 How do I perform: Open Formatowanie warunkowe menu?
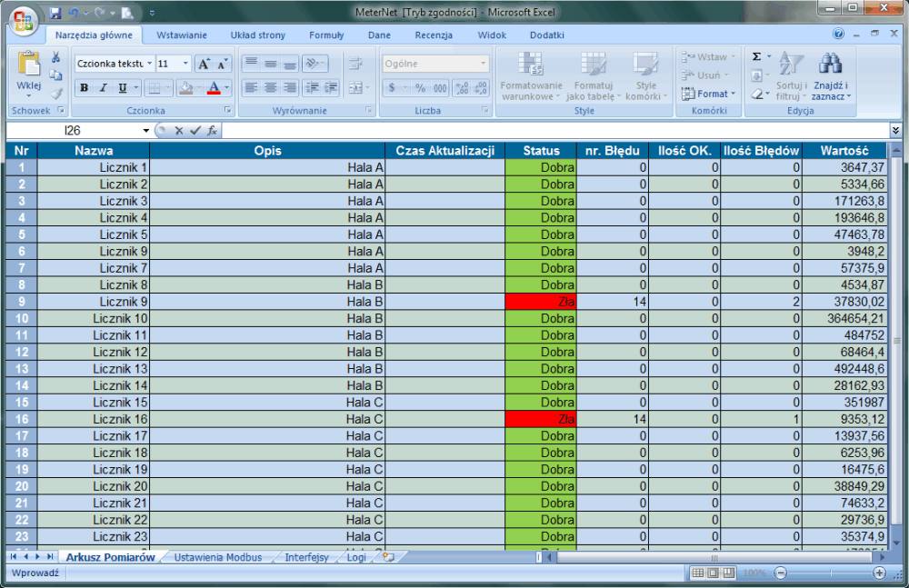pyautogui.click(x=531, y=75)
